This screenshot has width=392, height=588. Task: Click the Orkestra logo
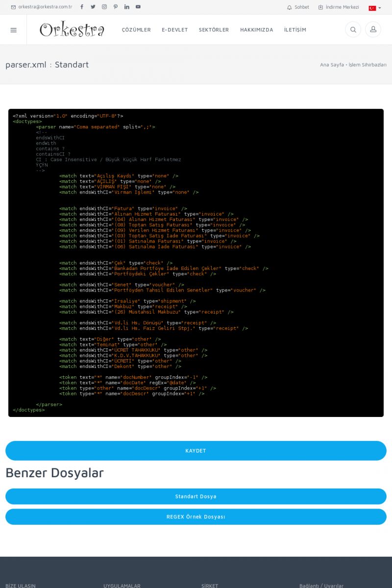click(72, 30)
